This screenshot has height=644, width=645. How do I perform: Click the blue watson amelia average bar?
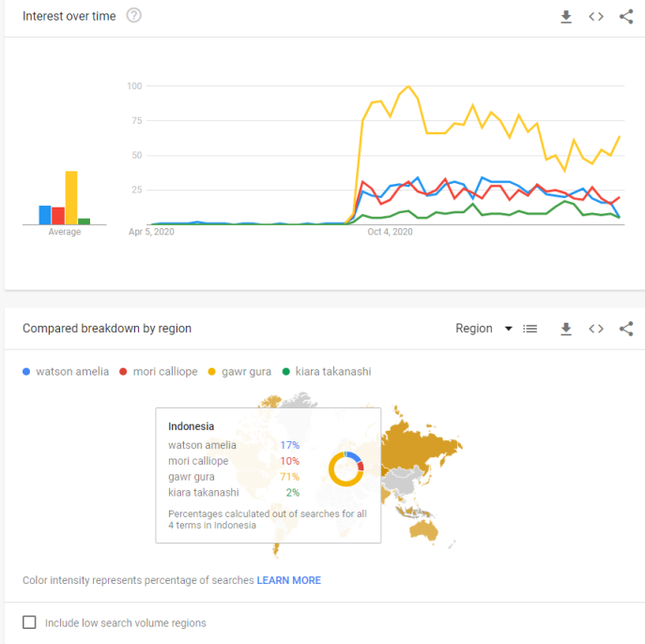(45, 215)
